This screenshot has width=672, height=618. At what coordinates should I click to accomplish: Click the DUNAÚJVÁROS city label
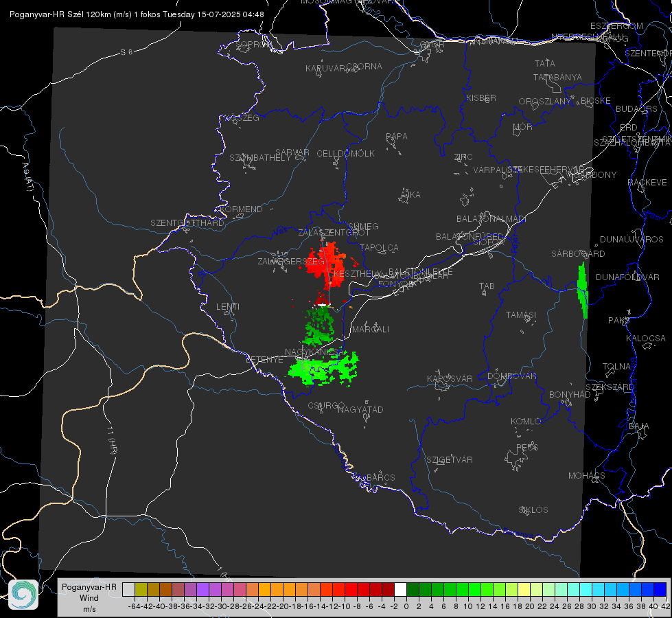click(632, 240)
